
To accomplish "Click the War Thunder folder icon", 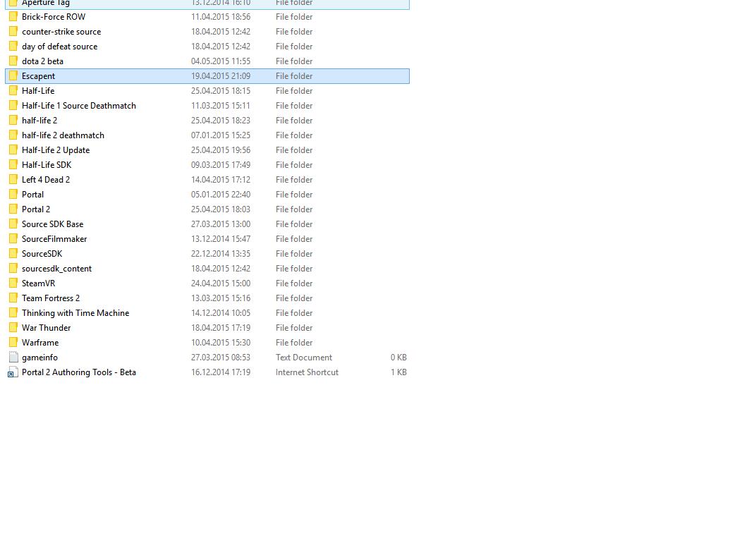I will 13,328.
